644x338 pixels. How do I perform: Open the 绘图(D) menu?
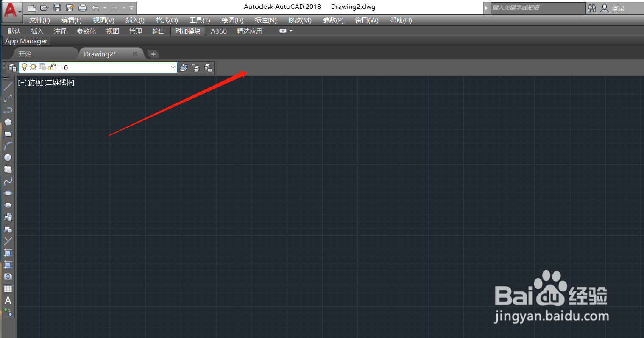pyautogui.click(x=232, y=20)
